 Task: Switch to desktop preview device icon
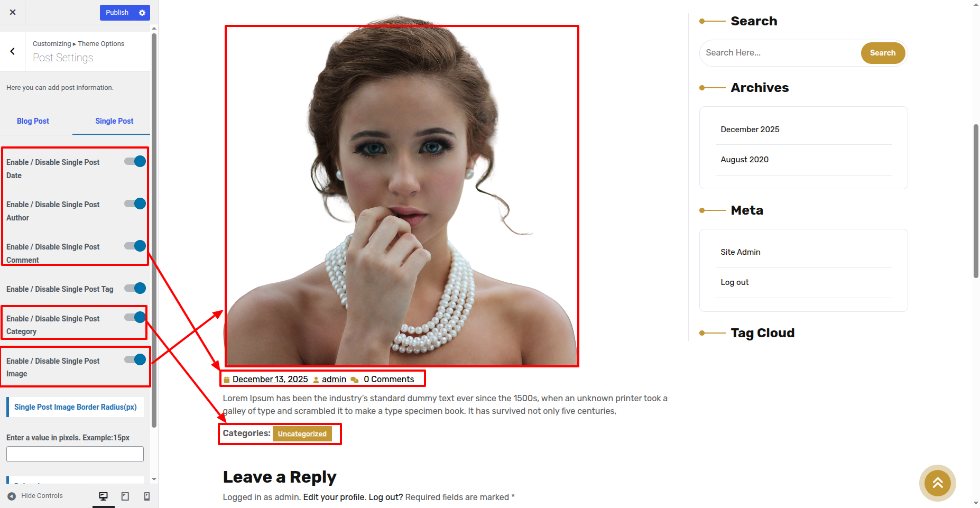(104, 496)
